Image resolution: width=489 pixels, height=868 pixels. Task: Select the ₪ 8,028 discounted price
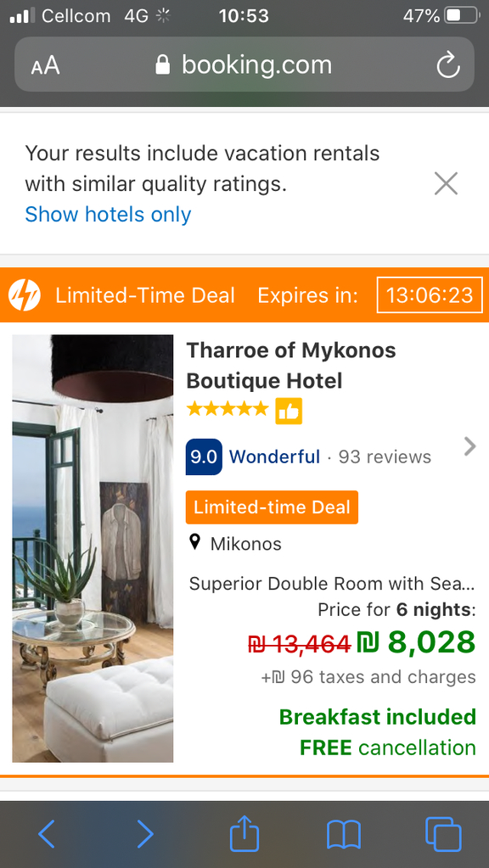coord(417,642)
